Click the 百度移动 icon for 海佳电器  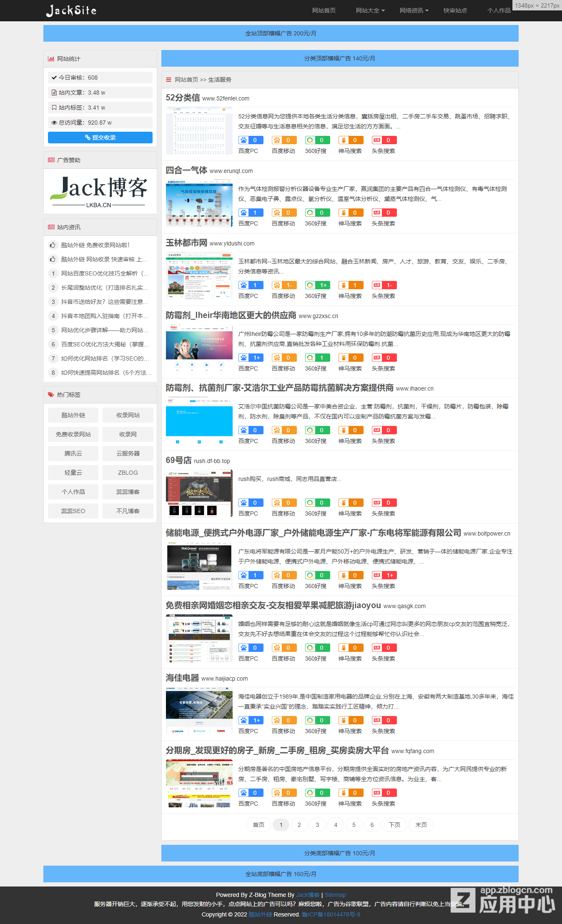click(277, 720)
